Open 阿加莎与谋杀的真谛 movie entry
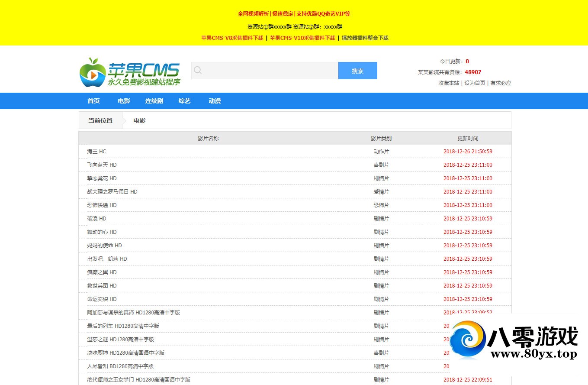The image size is (588, 385). pyautogui.click(x=133, y=313)
